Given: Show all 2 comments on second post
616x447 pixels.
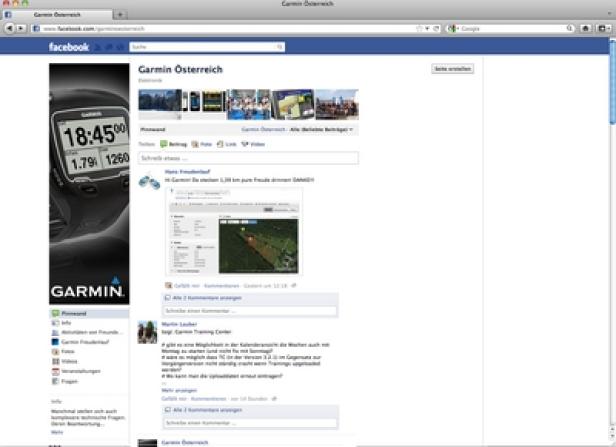Looking at the screenshot, I should (207, 410).
